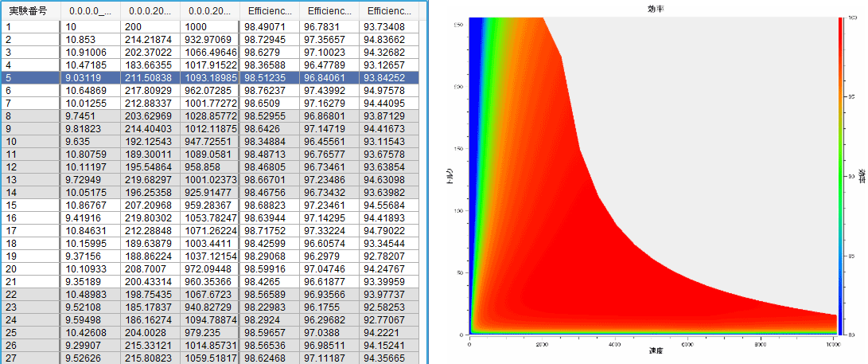Select the row number 27 cell

click(30, 358)
